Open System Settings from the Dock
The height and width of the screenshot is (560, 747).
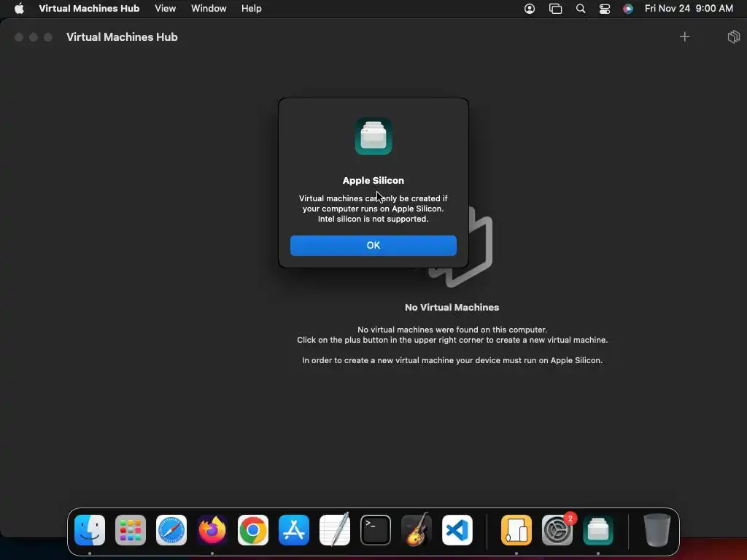coord(557,530)
